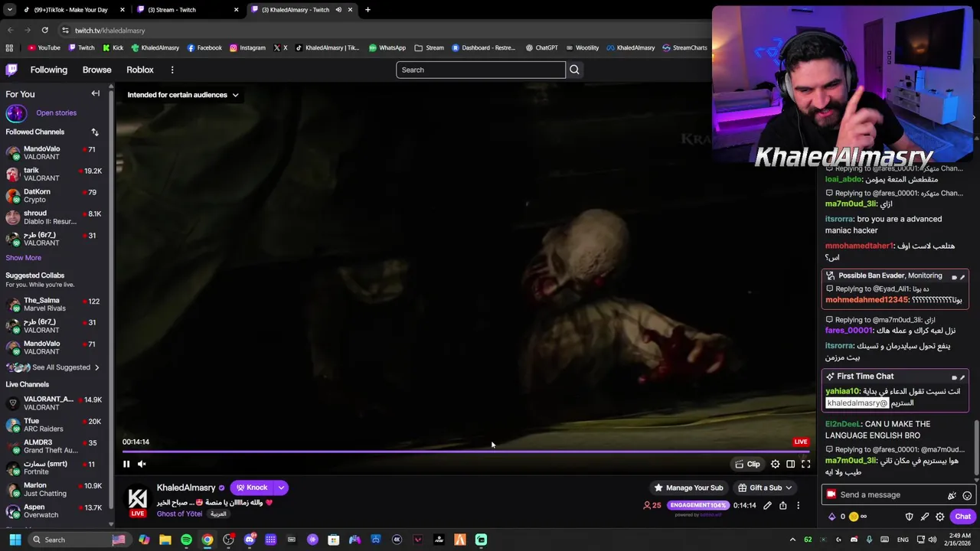The height and width of the screenshot is (551, 980).
Task: Mute the KhaledAlmasry tab audio icon
Action: 338,10
